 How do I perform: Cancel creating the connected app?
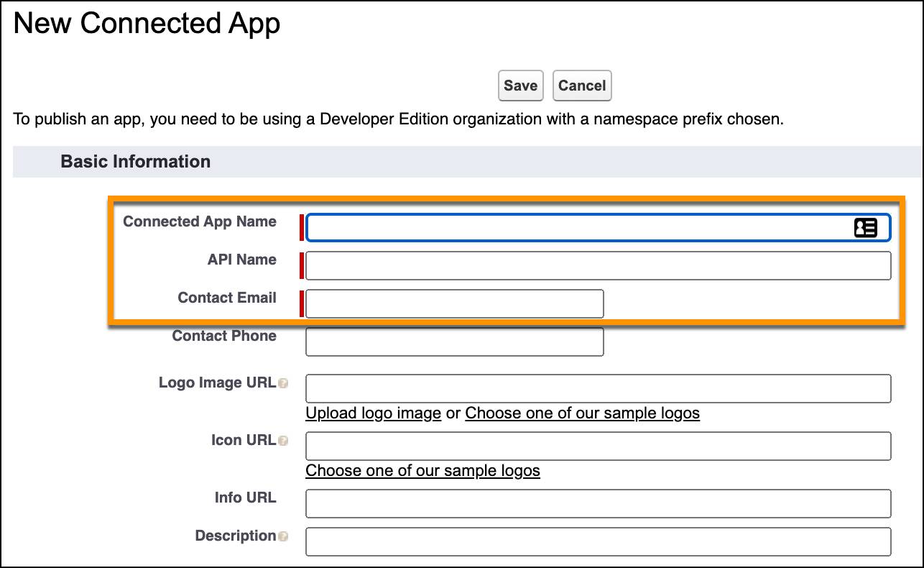pos(582,85)
